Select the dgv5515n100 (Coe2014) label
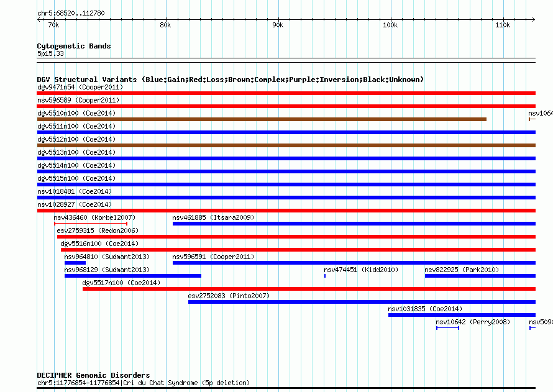Screen dimensions: 553x392 (76, 178)
